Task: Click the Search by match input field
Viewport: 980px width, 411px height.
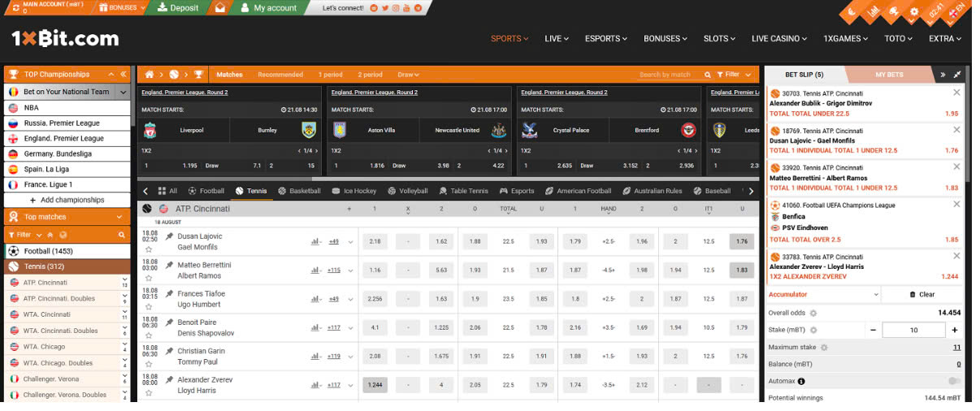Action: point(668,75)
